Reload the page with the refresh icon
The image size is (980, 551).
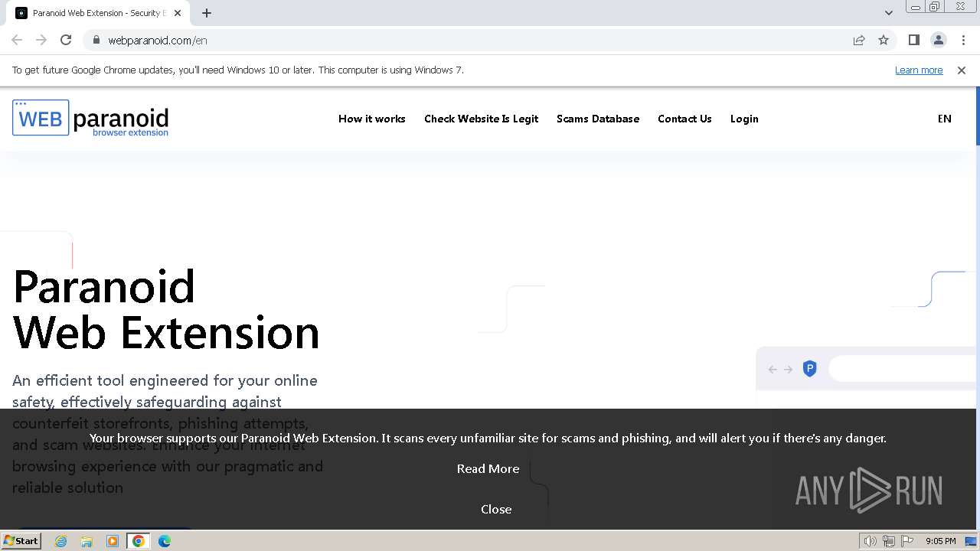point(66,40)
